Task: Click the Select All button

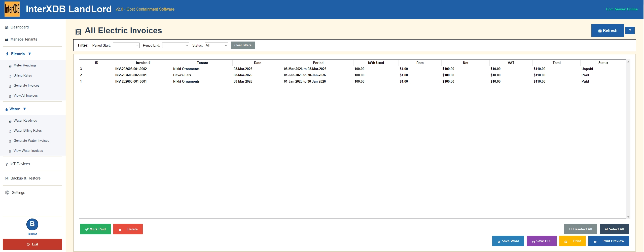Action: point(614,229)
